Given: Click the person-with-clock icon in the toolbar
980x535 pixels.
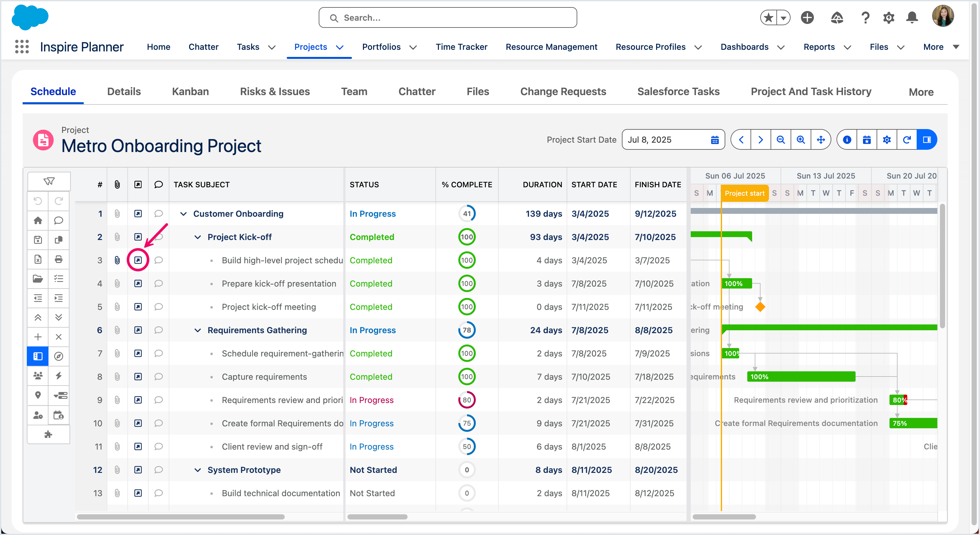Looking at the screenshot, I should 38,415.
